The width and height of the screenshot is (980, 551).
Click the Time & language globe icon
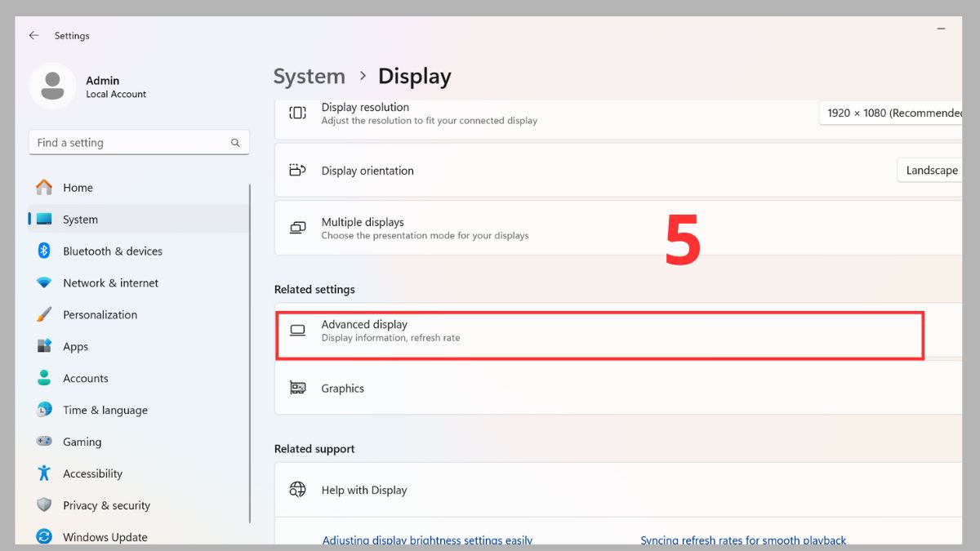pyautogui.click(x=44, y=410)
